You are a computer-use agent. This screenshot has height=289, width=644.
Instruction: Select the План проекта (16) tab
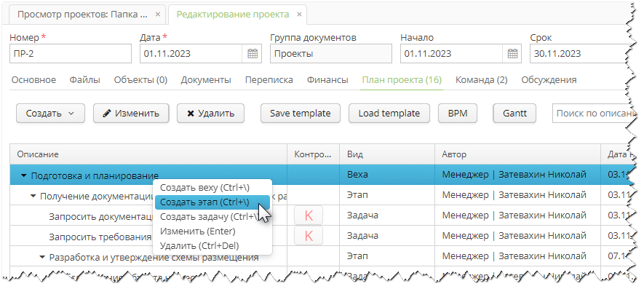402,80
